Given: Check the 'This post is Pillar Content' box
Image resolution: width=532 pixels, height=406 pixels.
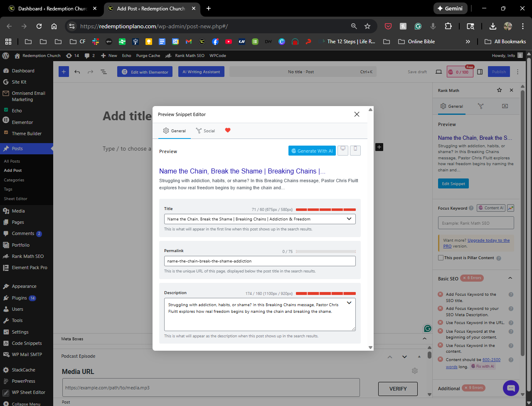Looking at the screenshot, I should pyautogui.click(x=441, y=258).
